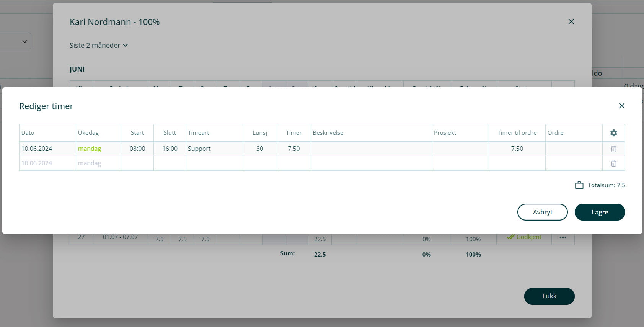Click the Lukk button
This screenshot has width=644, height=327.
point(549,296)
